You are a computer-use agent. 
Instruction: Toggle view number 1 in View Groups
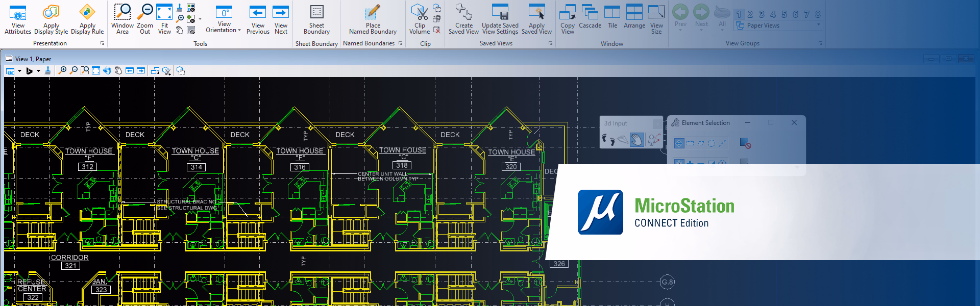point(739,14)
